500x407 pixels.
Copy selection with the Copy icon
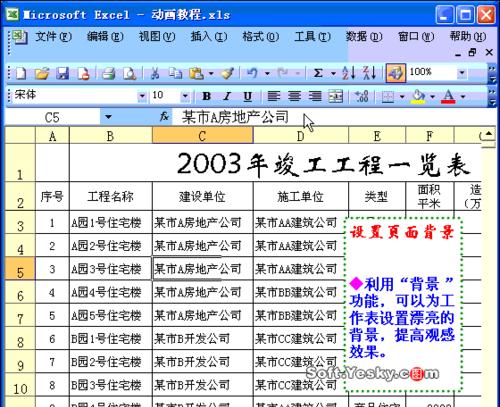(175, 73)
